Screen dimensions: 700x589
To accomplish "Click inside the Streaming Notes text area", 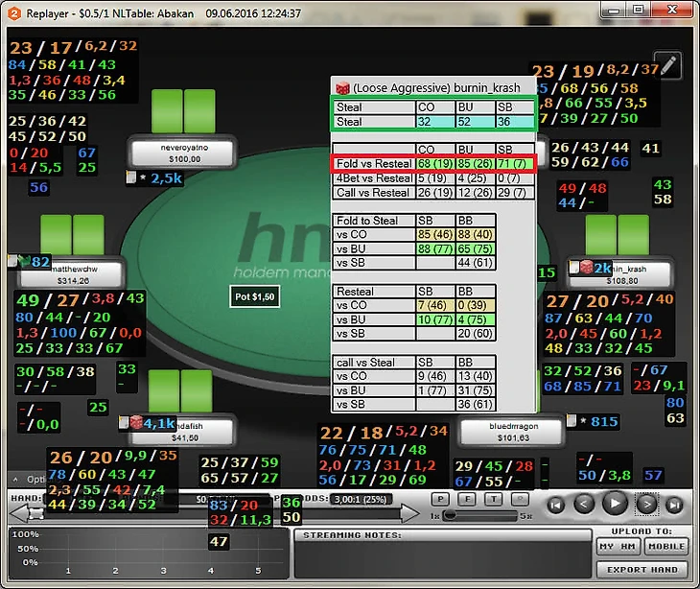I will click(442, 558).
